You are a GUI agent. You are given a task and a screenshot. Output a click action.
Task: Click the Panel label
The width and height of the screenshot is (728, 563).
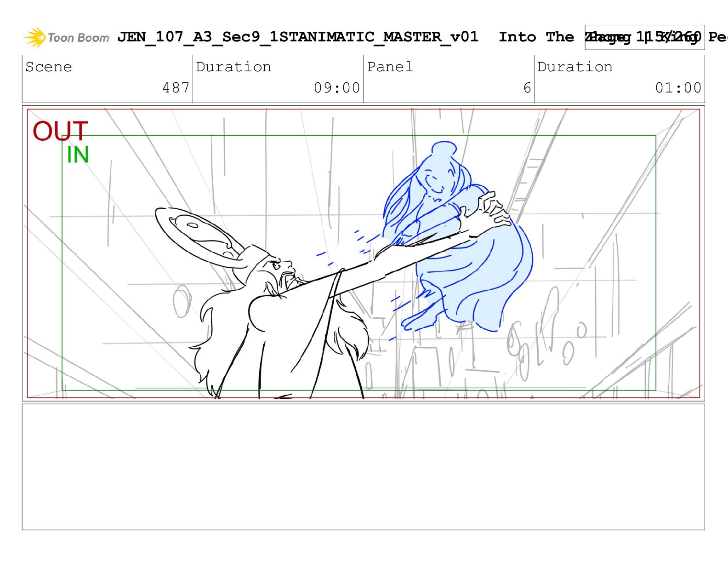(x=390, y=67)
